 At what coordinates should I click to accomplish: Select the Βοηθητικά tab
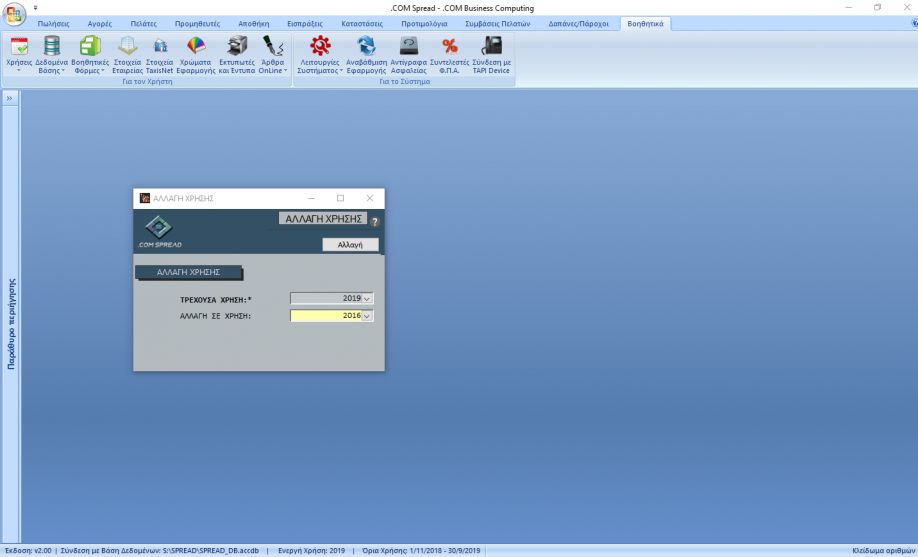(x=645, y=24)
